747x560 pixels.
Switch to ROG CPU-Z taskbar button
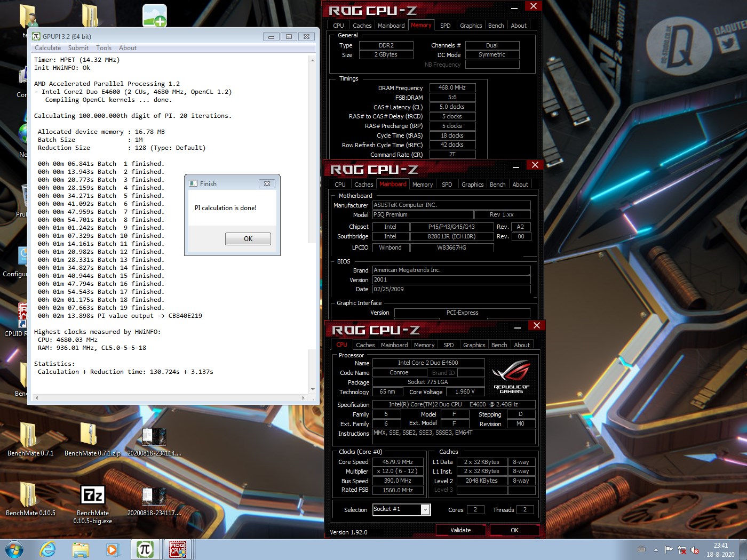(x=178, y=549)
